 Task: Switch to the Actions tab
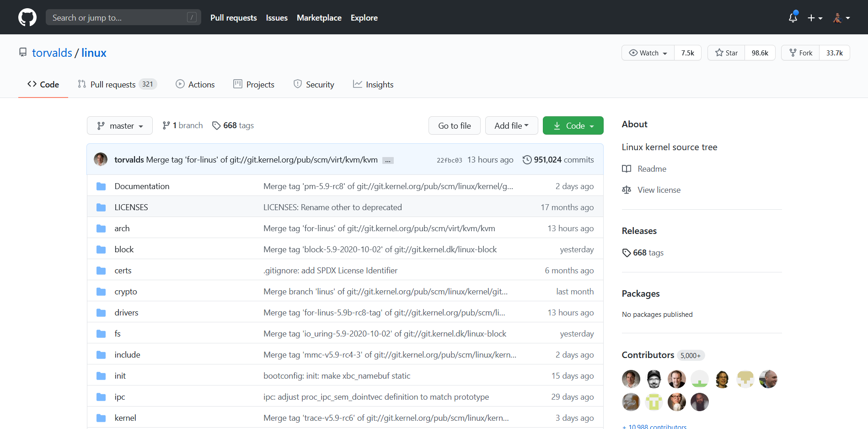click(195, 84)
